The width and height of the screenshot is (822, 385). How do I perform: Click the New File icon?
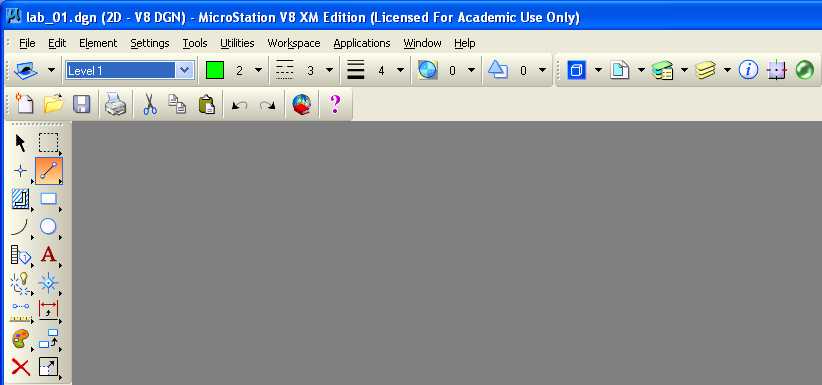tap(24, 104)
